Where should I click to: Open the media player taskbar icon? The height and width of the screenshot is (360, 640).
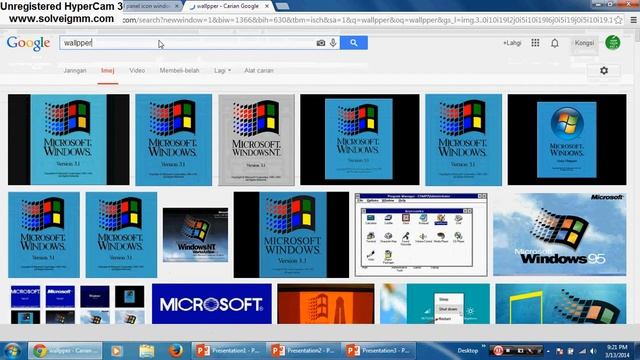pyautogui.click(x=116, y=351)
